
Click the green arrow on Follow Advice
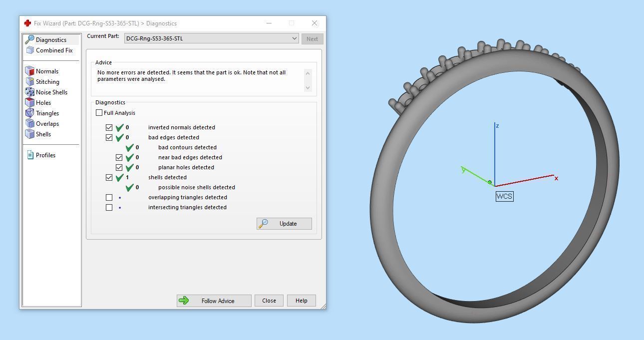pos(184,301)
